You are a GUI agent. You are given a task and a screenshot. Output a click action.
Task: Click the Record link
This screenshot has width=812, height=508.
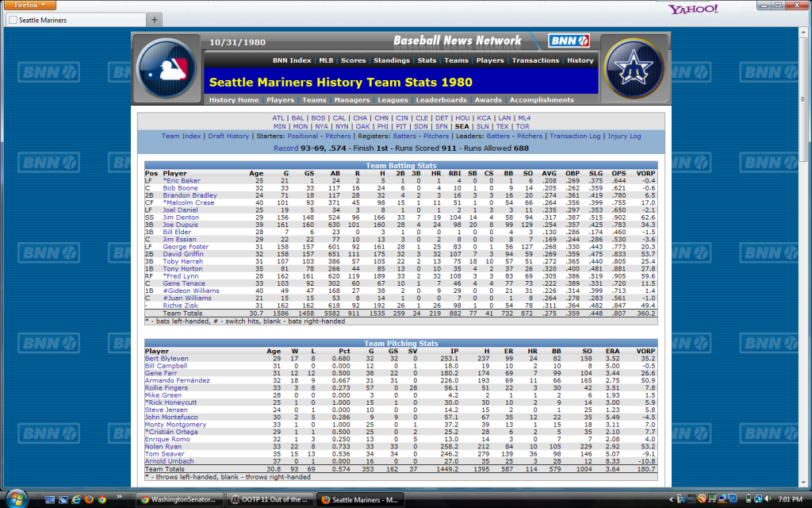285,148
